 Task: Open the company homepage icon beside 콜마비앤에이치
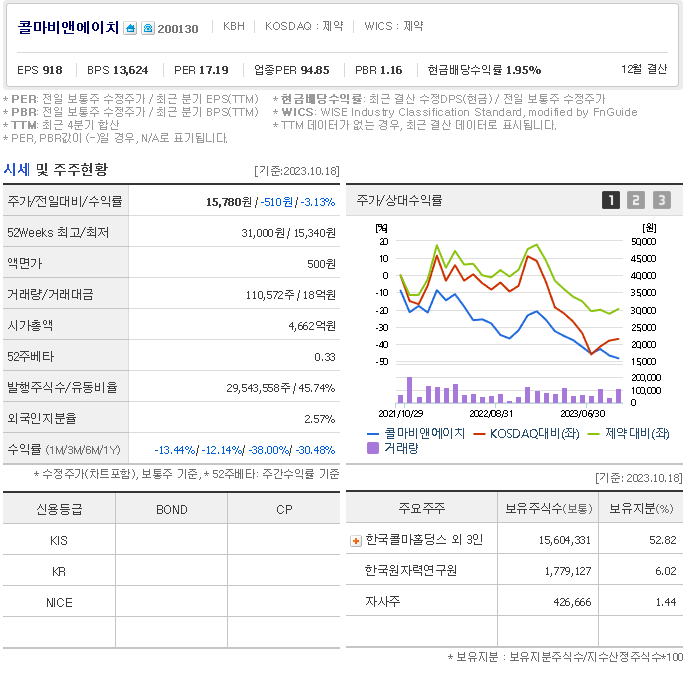tap(130, 29)
